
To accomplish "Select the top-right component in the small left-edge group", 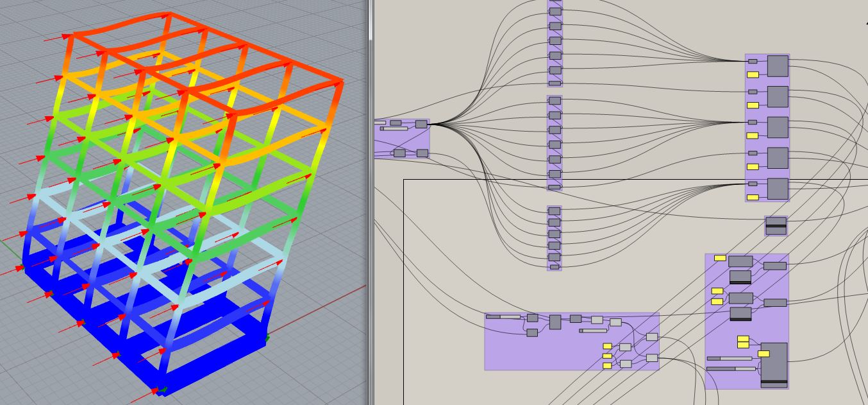I will [421, 124].
